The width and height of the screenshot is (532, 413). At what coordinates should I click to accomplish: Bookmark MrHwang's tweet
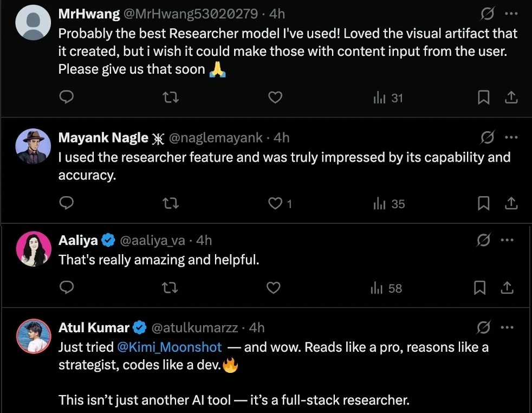[484, 98]
